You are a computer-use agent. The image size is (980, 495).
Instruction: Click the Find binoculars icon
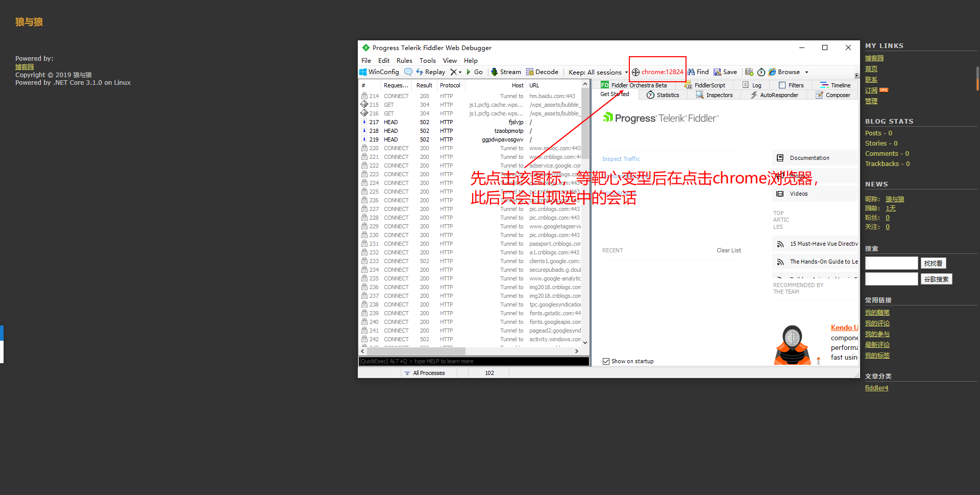pos(691,72)
